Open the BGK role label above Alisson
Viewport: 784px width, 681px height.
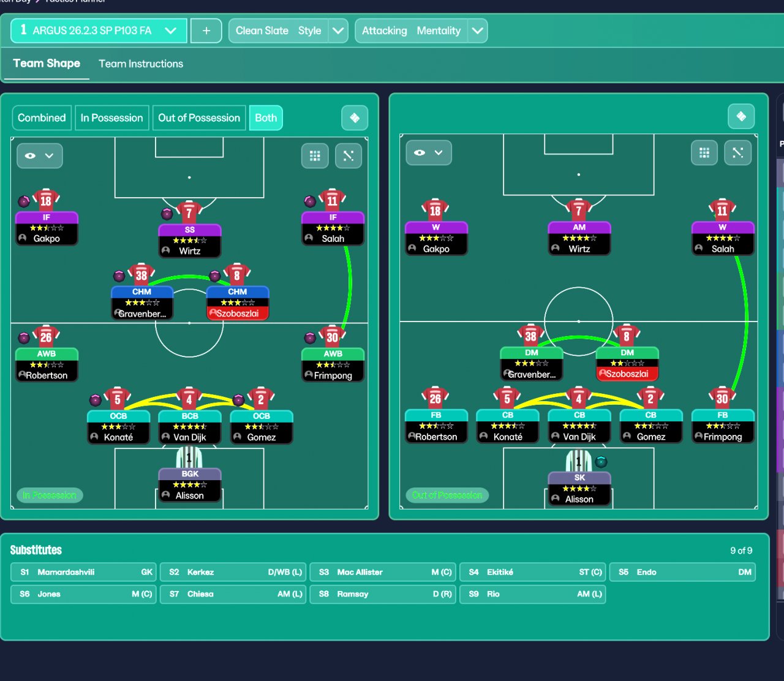[189, 473]
